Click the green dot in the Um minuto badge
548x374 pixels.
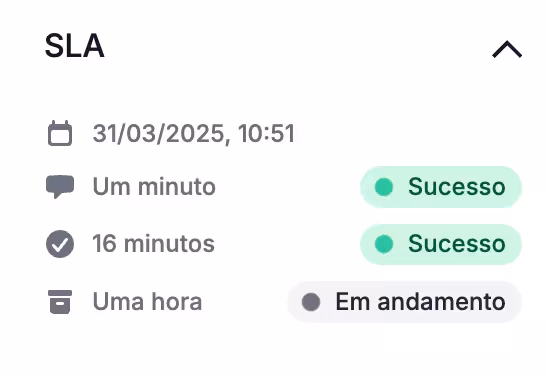[x=384, y=187]
